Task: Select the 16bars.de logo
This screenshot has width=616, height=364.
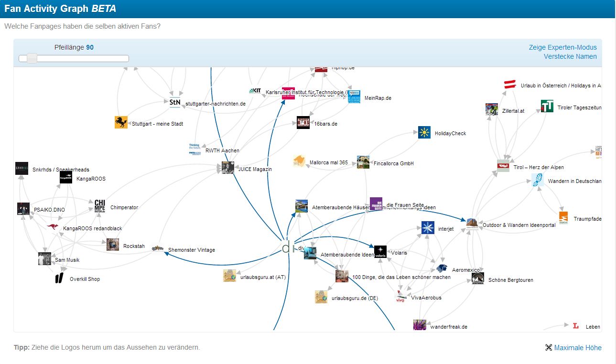Action: point(303,122)
